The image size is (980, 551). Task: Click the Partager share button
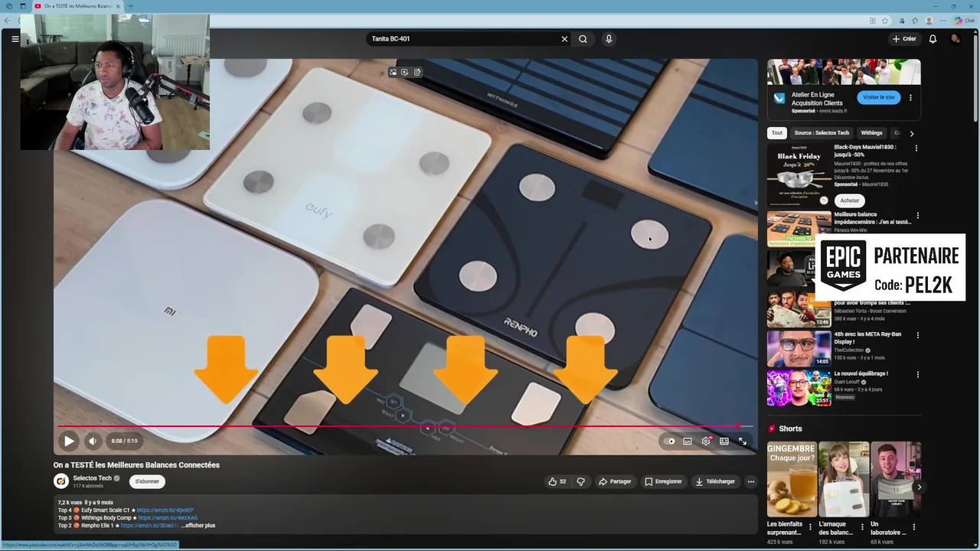coord(615,481)
